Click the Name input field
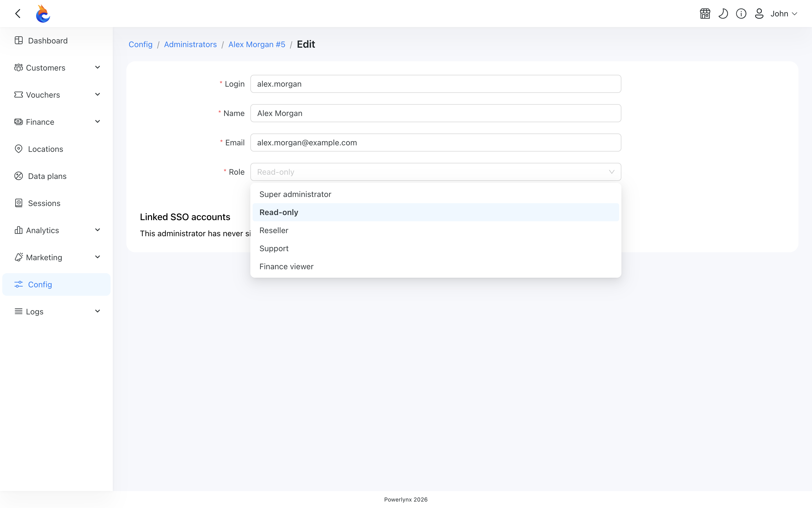812x508 pixels. click(436, 113)
